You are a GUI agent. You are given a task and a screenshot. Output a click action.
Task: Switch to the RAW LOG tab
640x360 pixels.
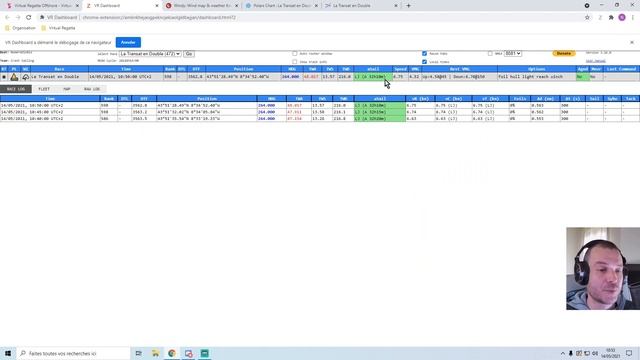pyautogui.click(x=91, y=89)
